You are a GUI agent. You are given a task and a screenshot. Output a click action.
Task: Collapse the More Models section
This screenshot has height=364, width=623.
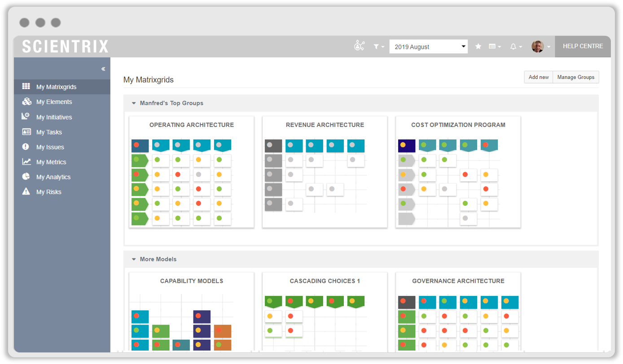(134, 259)
